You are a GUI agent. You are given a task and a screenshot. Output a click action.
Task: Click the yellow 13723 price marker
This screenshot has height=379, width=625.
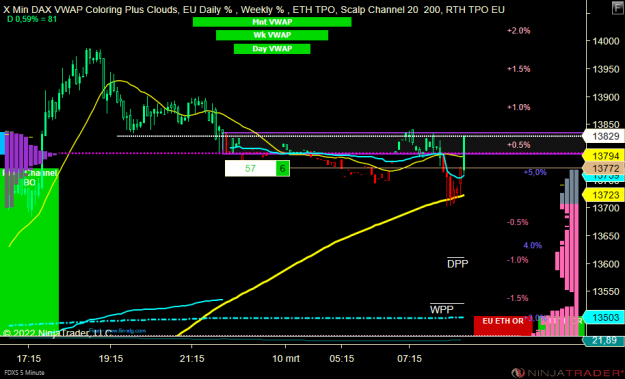[604, 195]
